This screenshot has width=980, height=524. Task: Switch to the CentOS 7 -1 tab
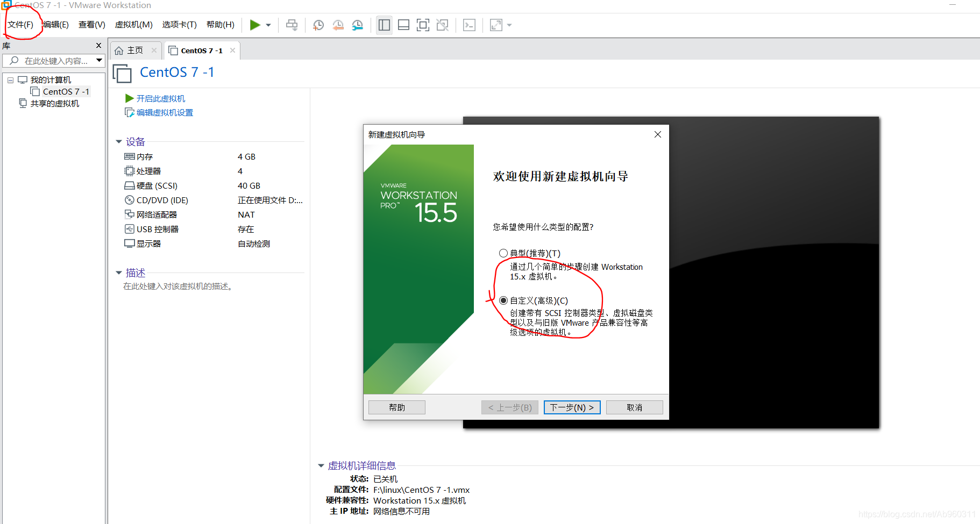coord(201,51)
